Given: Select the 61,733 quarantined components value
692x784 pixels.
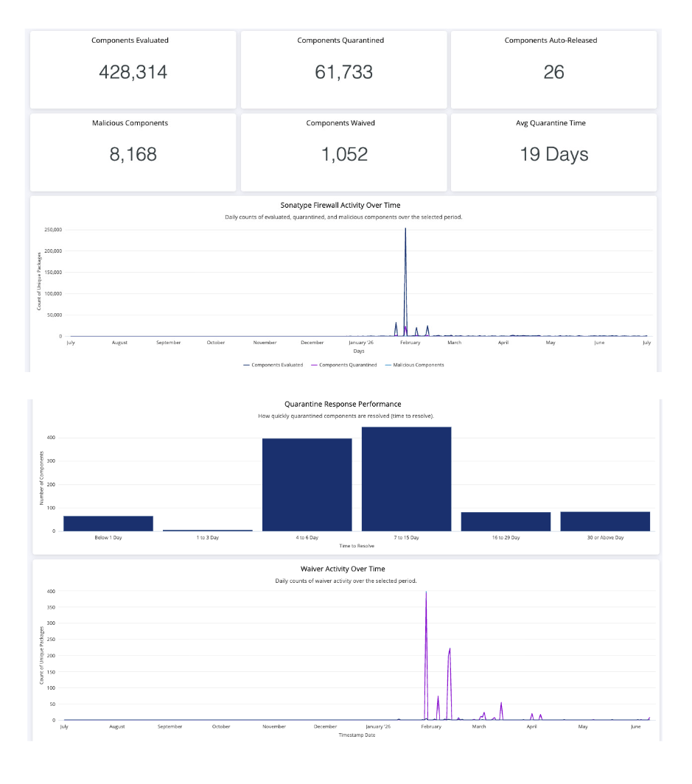Looking at the screenshot, I should [343, 72].
